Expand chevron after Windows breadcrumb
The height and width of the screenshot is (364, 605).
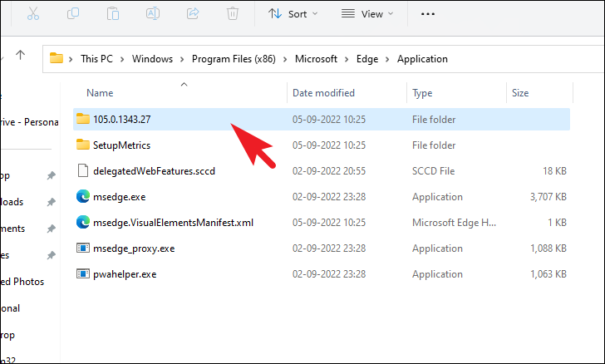182,59
